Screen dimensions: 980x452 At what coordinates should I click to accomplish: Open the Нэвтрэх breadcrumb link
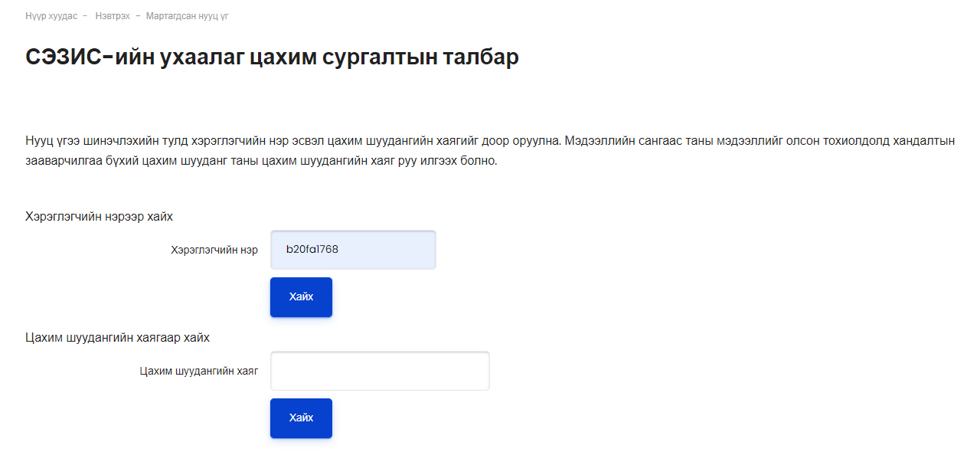[113, 15]
